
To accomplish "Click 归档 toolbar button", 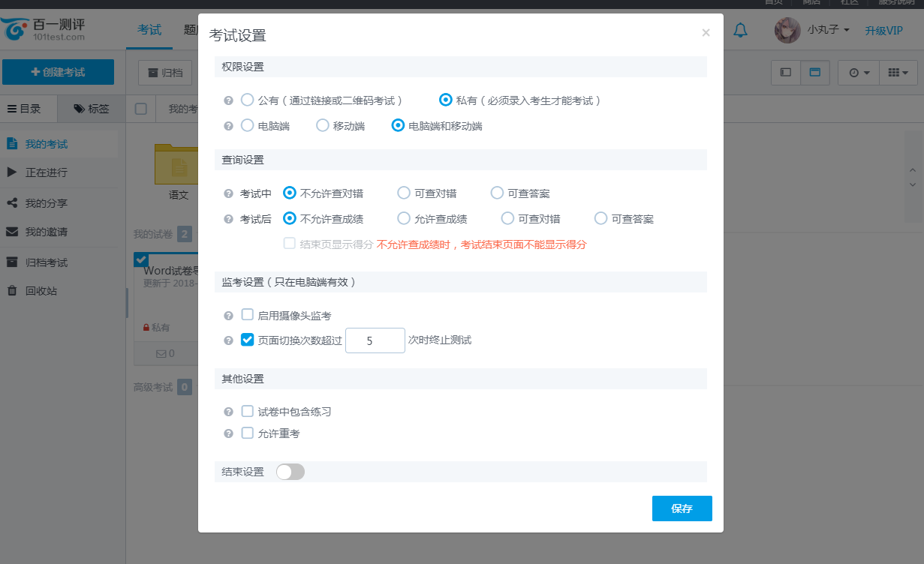I will 165,73.
